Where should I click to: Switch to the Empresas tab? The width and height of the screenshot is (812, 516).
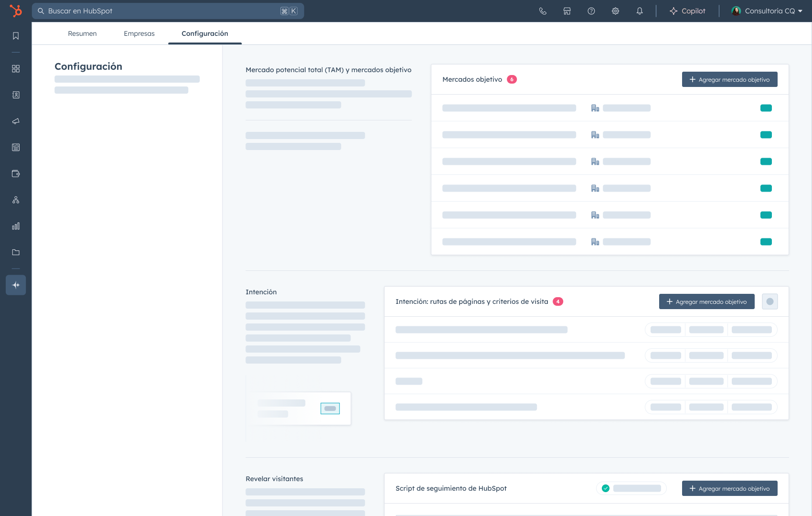coord(139,33)
